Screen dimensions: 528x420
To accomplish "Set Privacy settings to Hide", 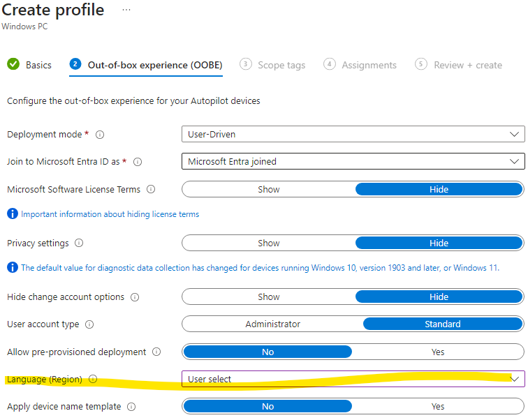I will (x=439, y=243).
